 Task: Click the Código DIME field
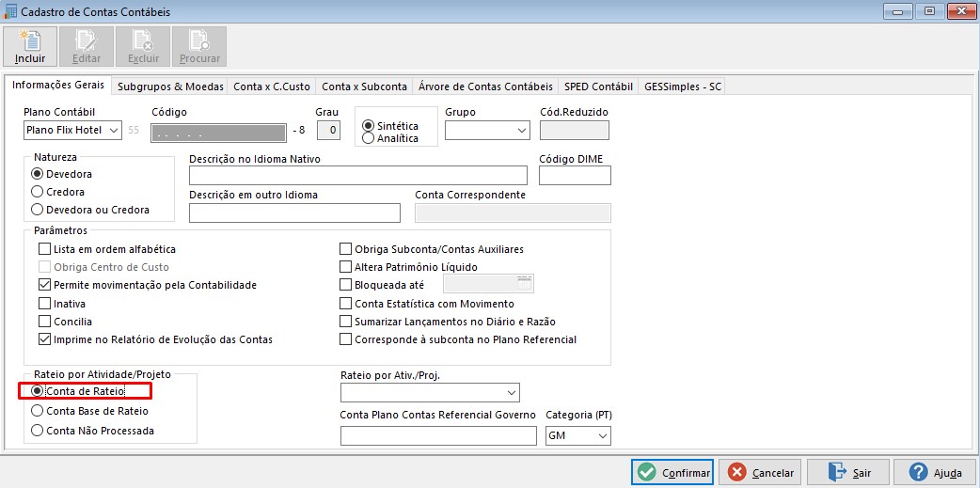[575, 176]
